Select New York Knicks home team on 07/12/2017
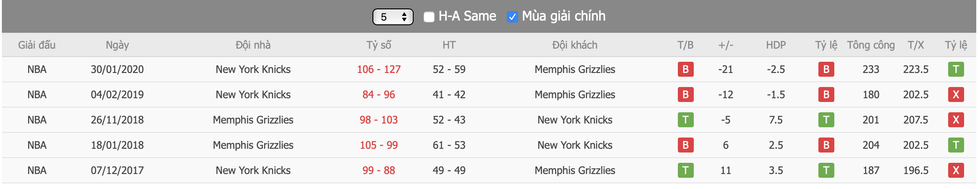The height and width of the screenshot is (189, 980). [x=253, y=170]
